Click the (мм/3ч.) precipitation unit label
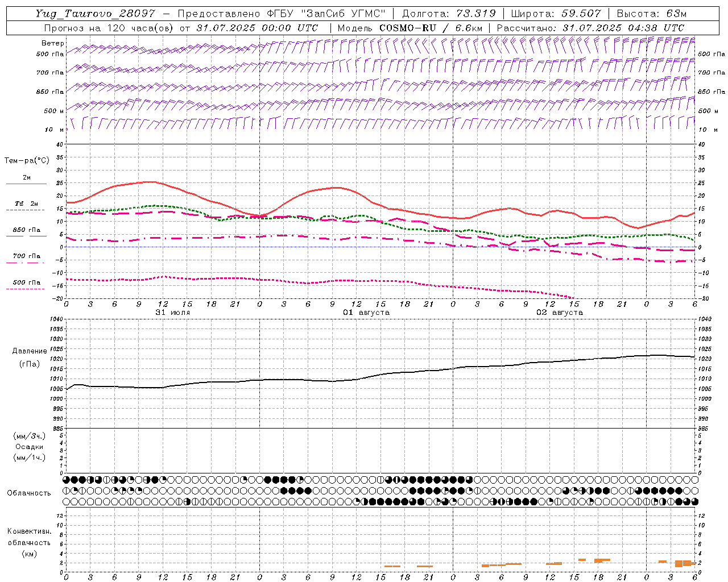Image resolution: width=728 pixels, height=582 pixels. tap(30, 436)
